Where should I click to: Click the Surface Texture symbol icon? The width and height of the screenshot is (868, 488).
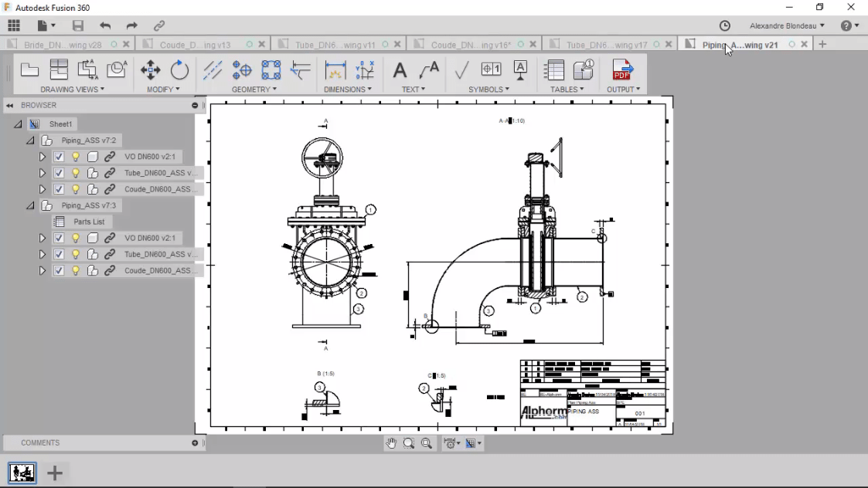pos(461,70)
